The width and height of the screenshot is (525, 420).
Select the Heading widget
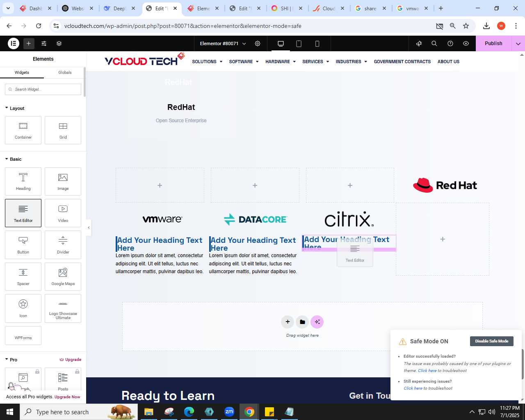tap(23, 181)
